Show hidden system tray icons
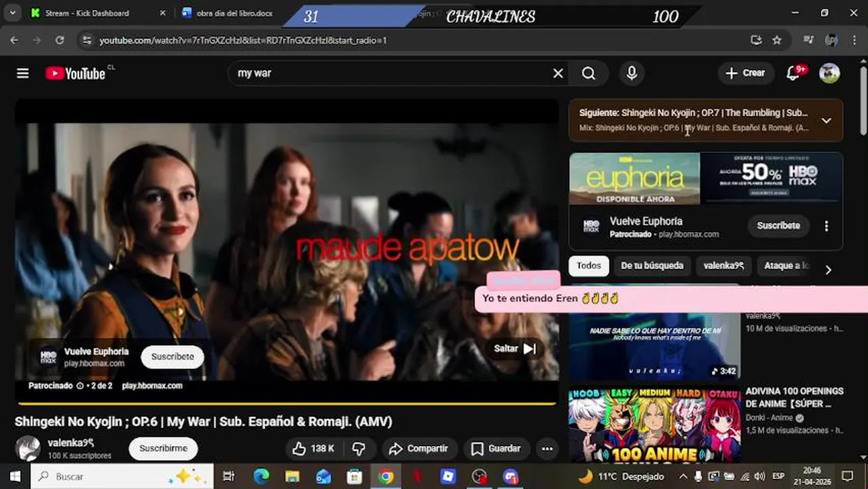The height and width of the screenshot is (489, 868). click(x=683, y=476)
